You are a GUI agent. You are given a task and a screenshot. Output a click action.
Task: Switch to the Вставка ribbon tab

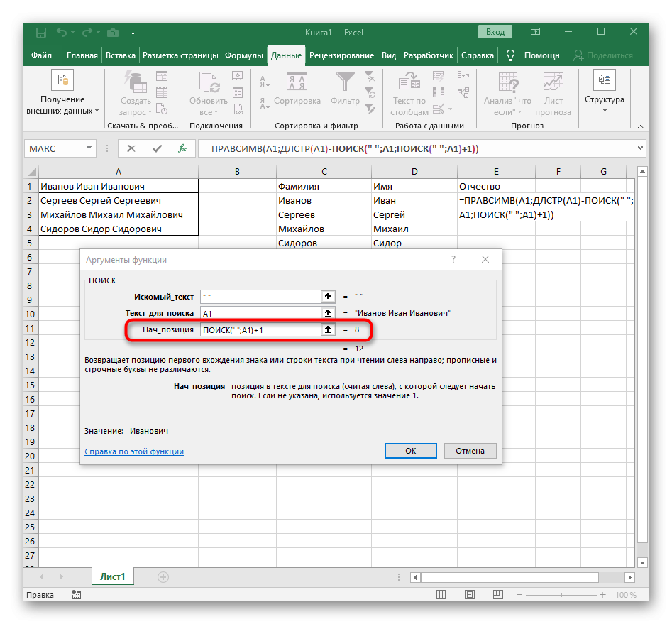click(120, 55)
